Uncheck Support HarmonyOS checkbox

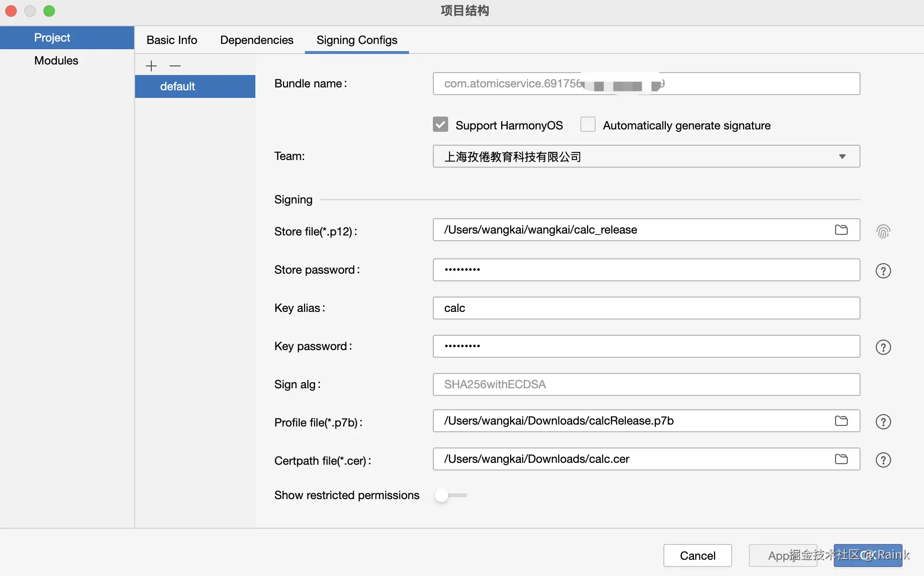point(441,125)
